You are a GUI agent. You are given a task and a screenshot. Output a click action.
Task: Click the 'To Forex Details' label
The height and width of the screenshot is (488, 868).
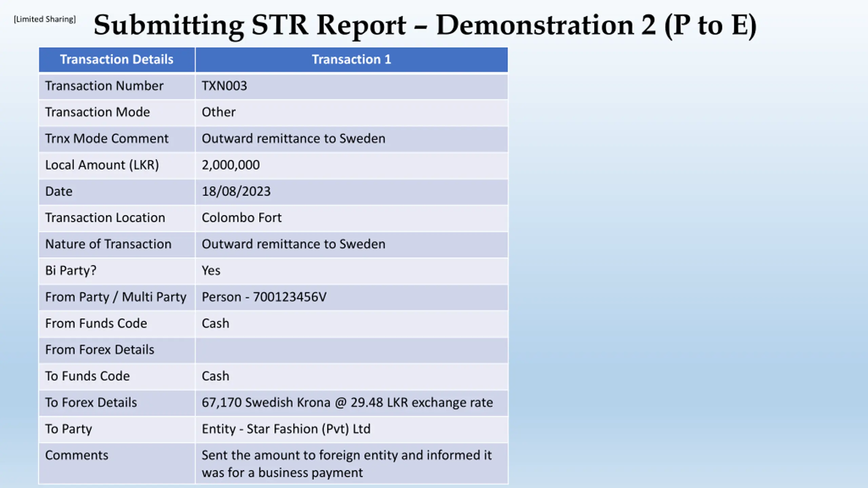click(x=91, y=403)
